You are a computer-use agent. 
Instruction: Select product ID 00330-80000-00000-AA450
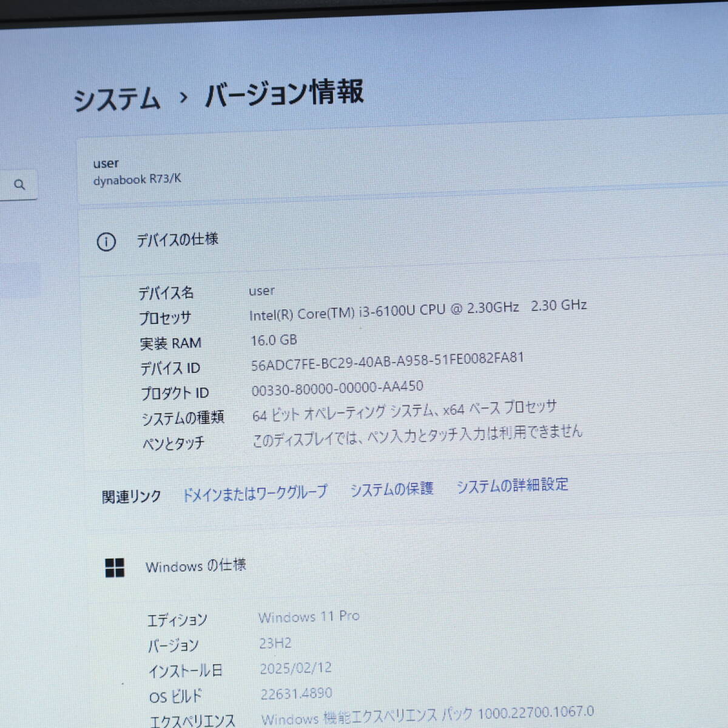(337, 388)
